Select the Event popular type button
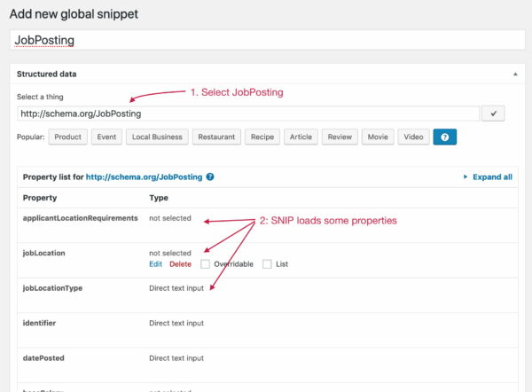The height and width of the screenshot is (392, 532). tap(106, 137)
